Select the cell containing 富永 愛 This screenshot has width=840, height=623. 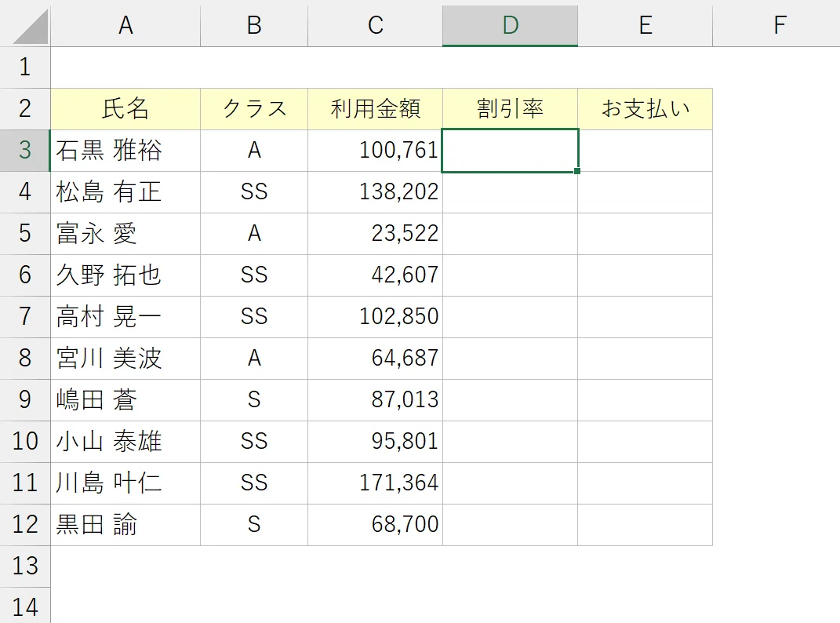coord(125,234)
